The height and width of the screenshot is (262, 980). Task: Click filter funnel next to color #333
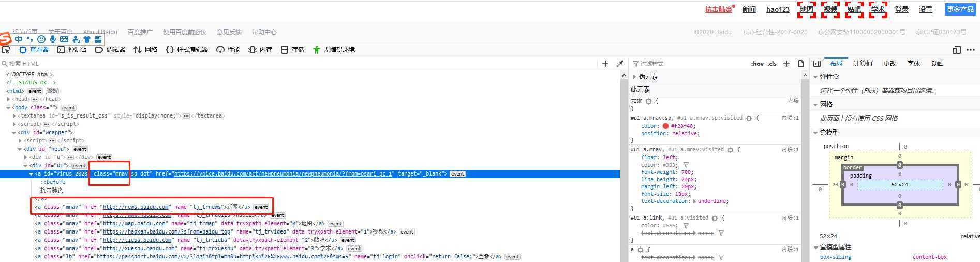pyautogui.click(x=686, y=165)
